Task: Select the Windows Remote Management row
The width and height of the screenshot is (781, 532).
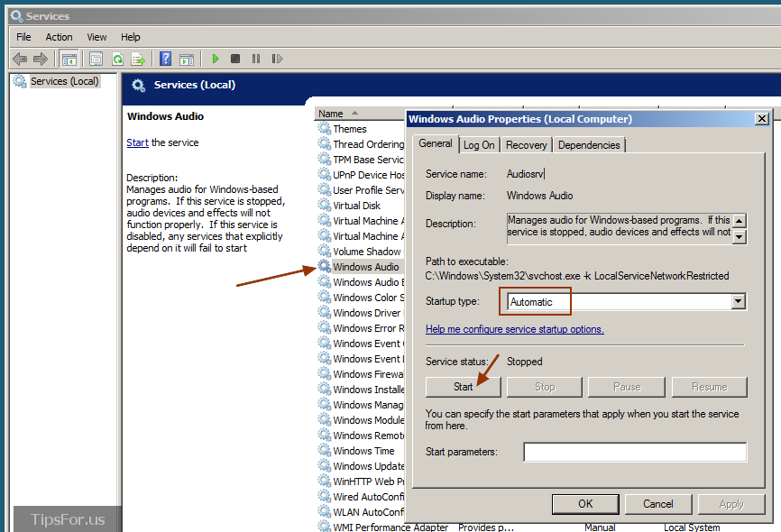Action: [x=361, y=436]
